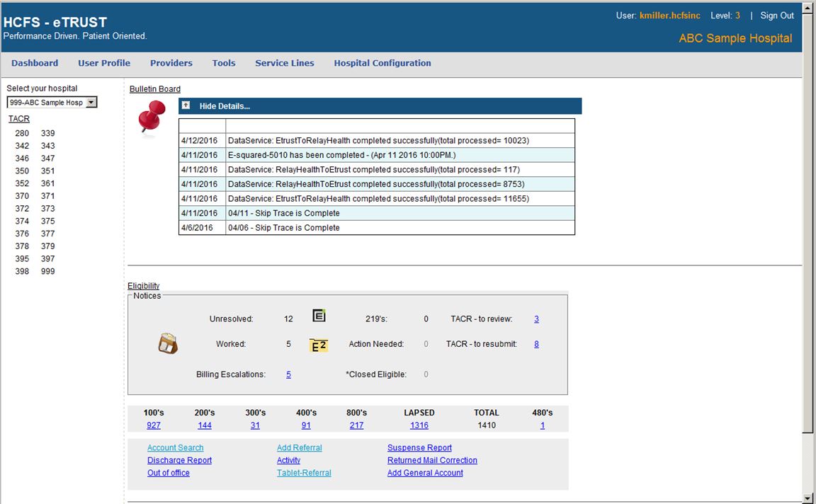Open the Providers menu

coord(171,63)
